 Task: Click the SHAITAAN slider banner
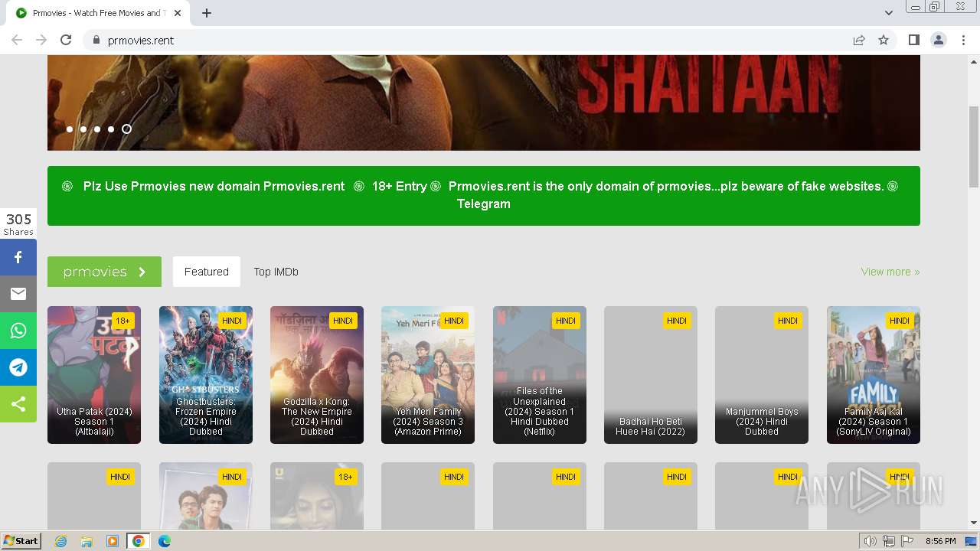coord(484,103)
